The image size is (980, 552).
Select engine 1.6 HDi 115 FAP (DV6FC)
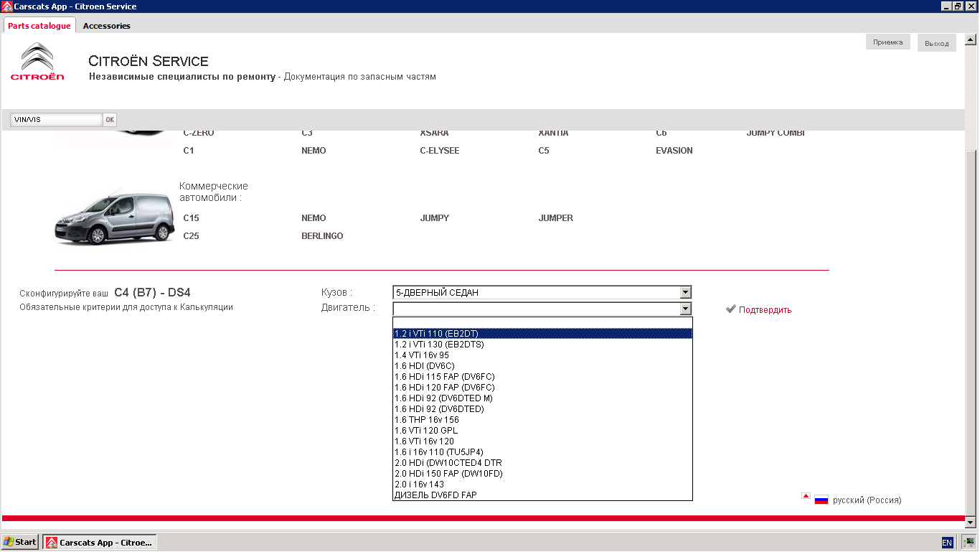(x=542, y=377)
